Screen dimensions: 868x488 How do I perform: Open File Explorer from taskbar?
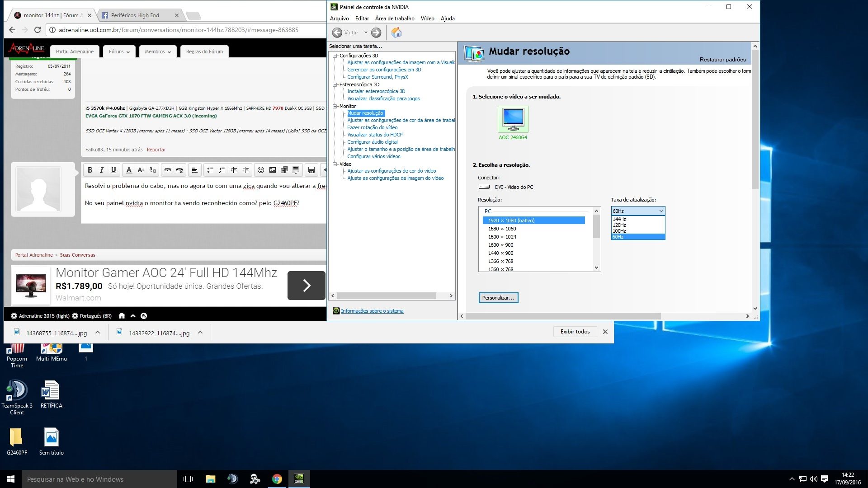pos(210,479)
